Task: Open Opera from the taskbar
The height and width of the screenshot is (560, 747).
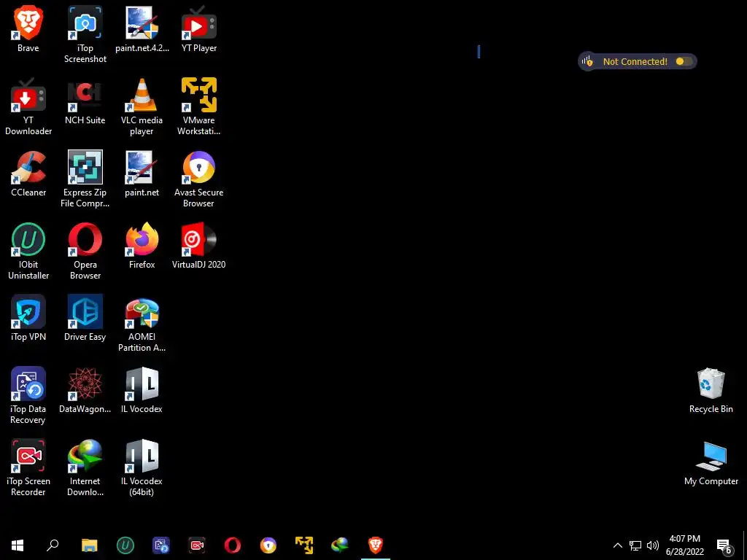Action: click(233, 545)
